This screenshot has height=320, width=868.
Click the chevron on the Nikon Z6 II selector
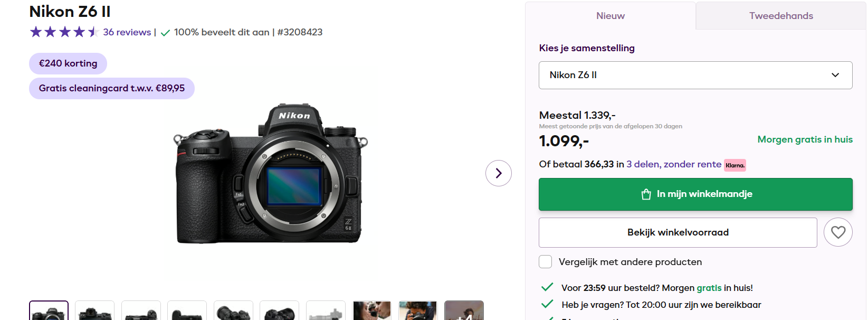tap(835, 75)
